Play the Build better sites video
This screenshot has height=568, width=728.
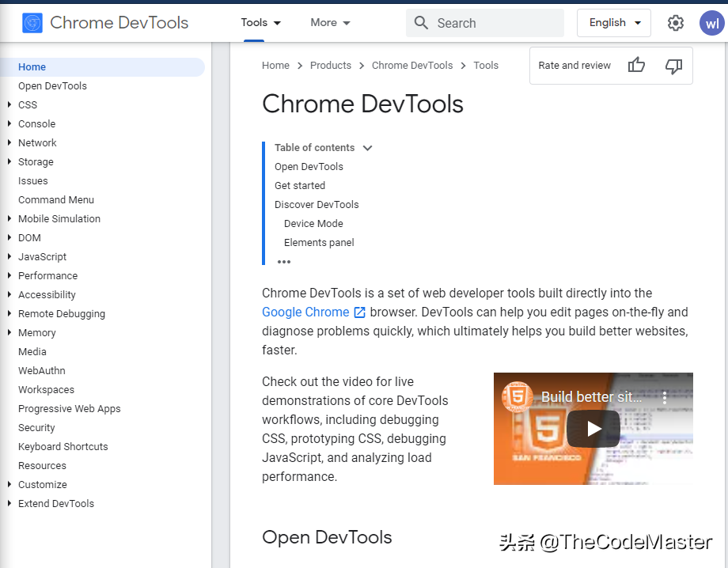click(x=593, y=429)
